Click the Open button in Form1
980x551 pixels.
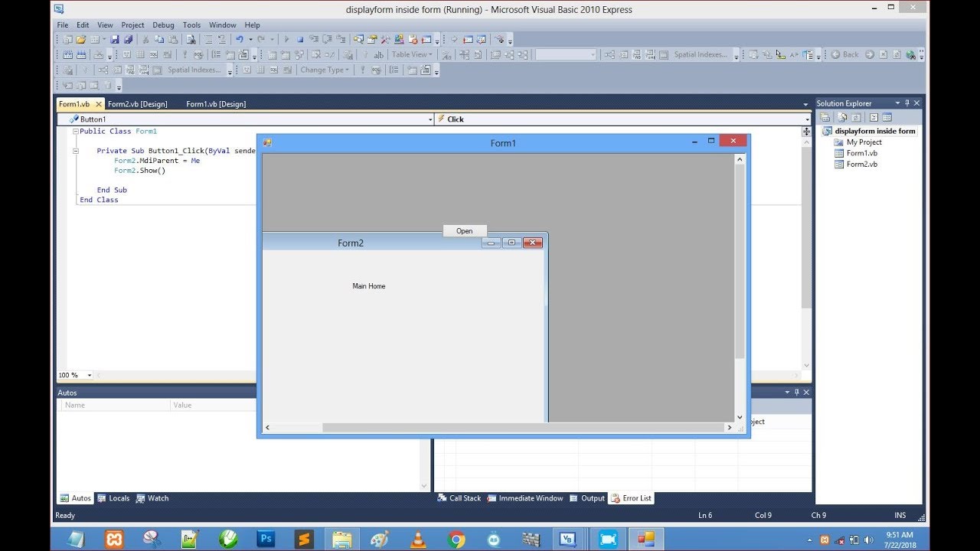click(465, 230)
